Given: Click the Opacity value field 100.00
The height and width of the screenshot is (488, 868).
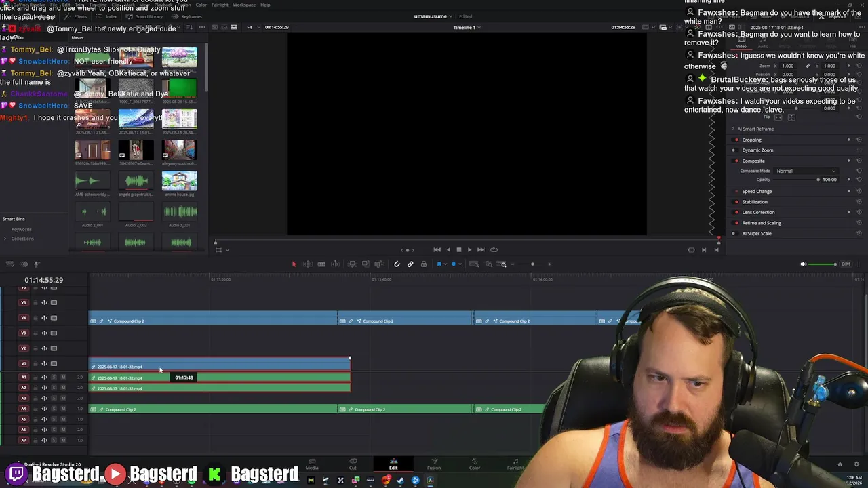Looking at the screenshot, I should [830, 180].
